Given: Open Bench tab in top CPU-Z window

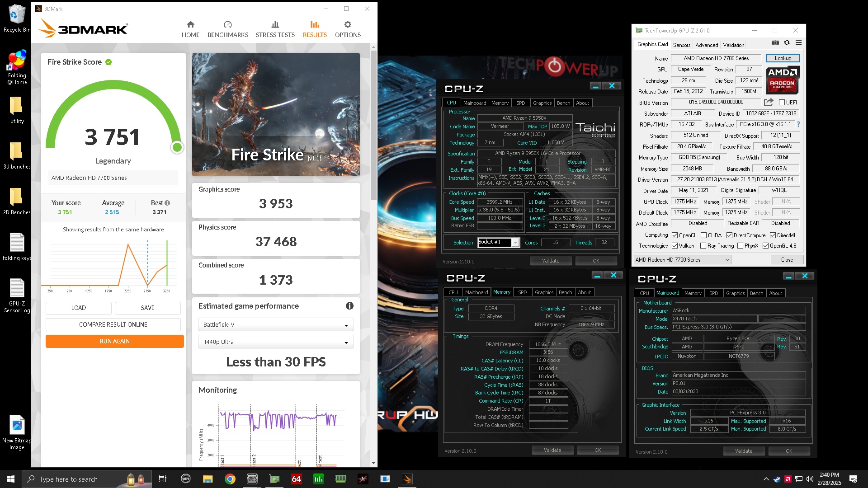Looking at the screenshot, I should [563, 103].
